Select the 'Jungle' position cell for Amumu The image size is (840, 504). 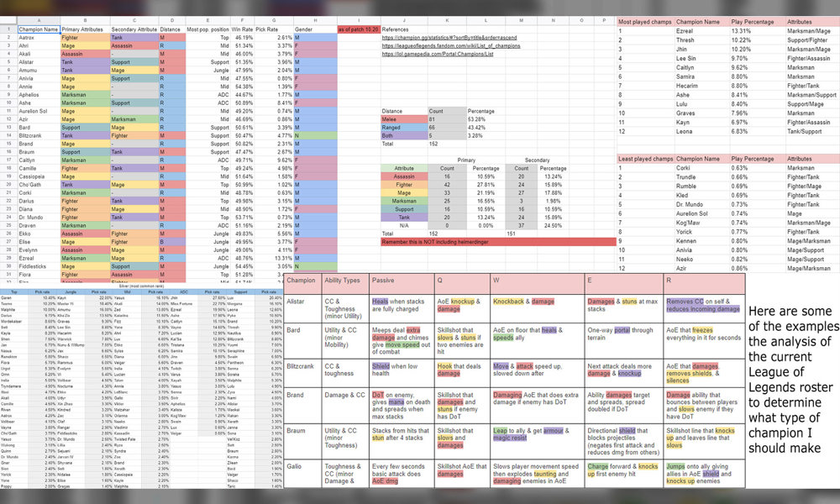[207, 71]
